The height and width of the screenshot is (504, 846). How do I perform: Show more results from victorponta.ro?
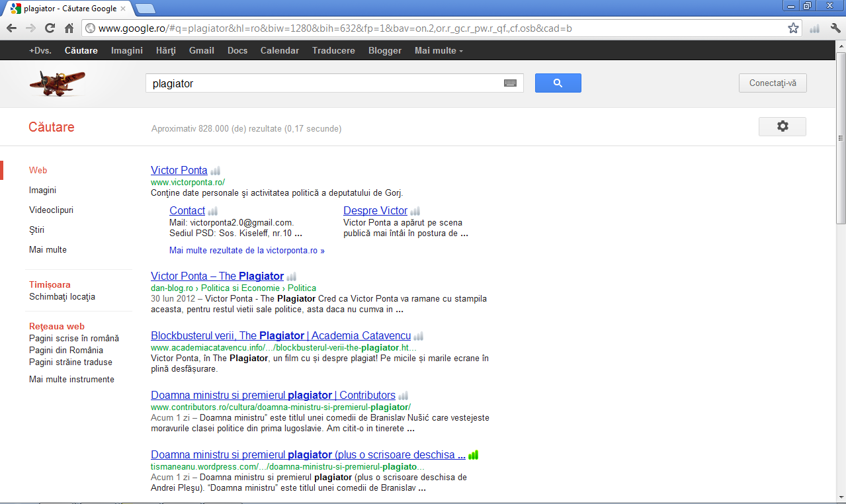pos(247,251)
